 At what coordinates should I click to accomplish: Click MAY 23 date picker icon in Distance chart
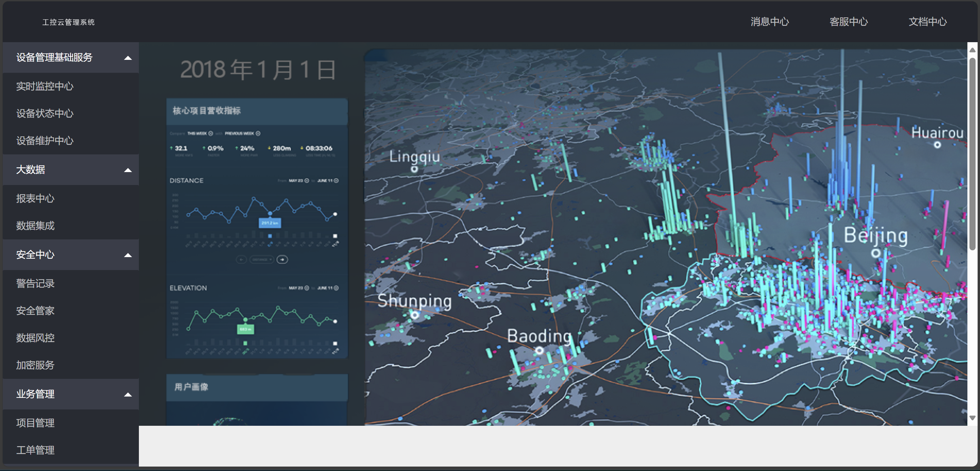[x=307, y=181]
